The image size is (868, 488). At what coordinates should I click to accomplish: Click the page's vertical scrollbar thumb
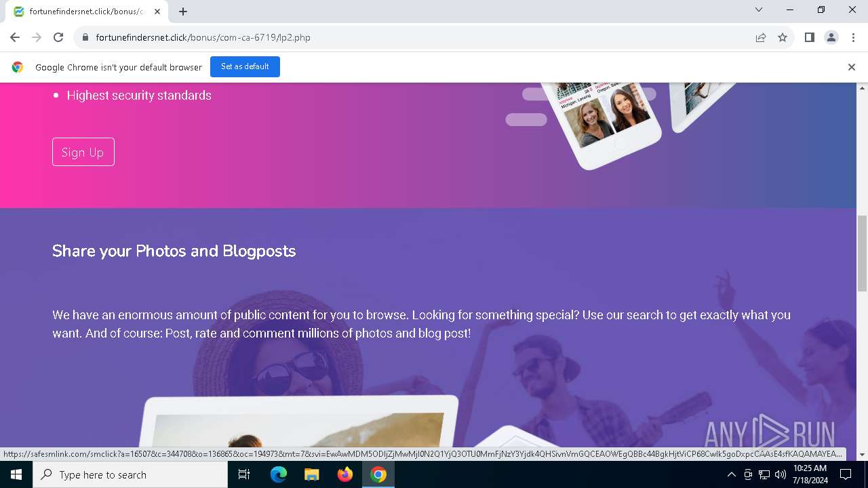(862, 253)
